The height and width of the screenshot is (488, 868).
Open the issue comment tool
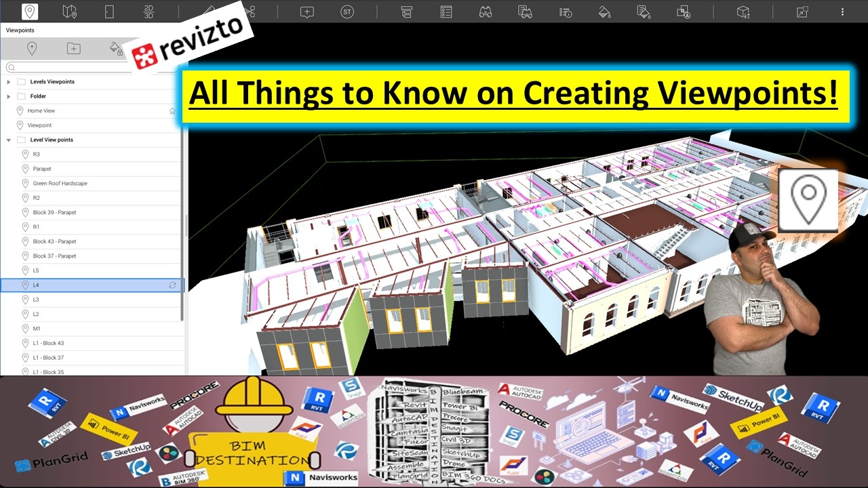tap(307, 12)
